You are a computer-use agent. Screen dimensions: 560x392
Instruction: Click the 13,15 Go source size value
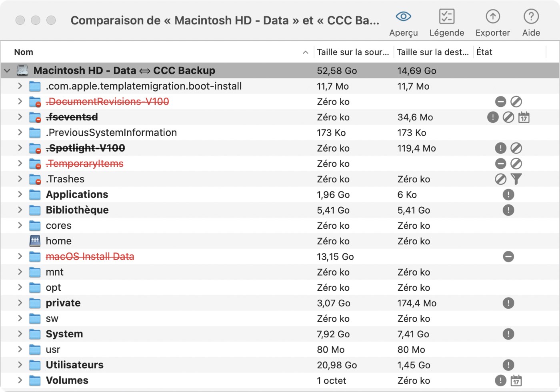[x=335, y=257]
